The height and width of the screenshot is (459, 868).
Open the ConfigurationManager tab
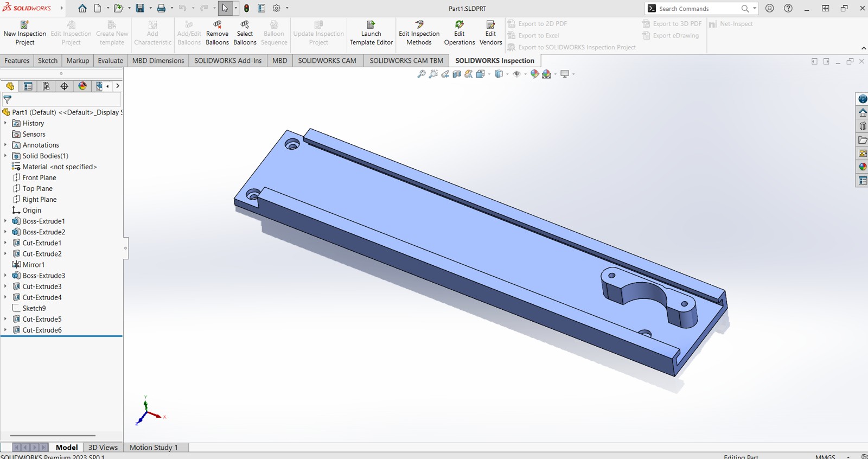46,86
